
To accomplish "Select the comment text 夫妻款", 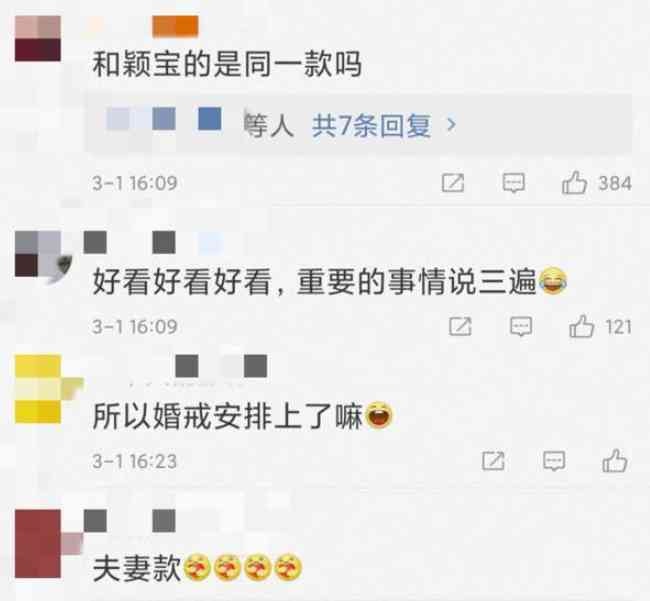I will pyautogui.click(x=137, y=568).
